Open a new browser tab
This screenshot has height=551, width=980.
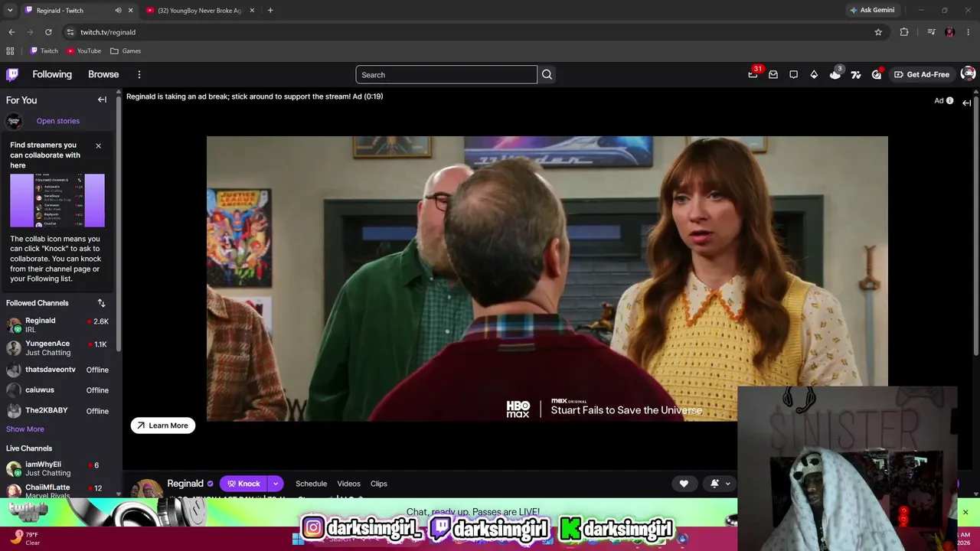(270, 11)
